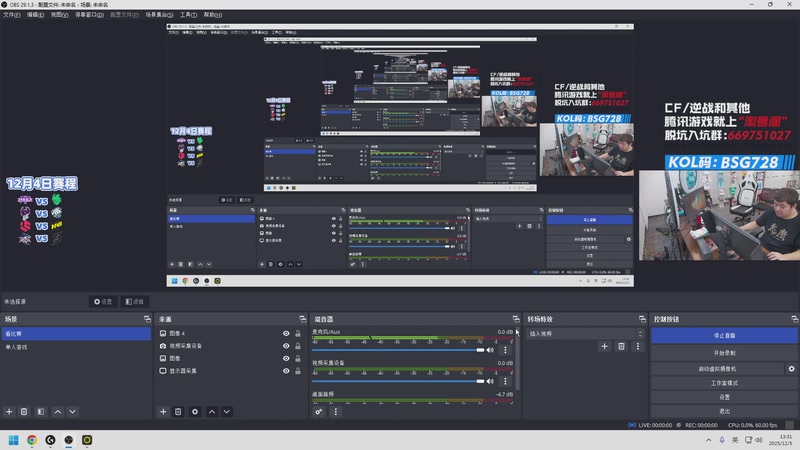
Task: Show hidden system tray icons chevron
Action: coord(708,440)
